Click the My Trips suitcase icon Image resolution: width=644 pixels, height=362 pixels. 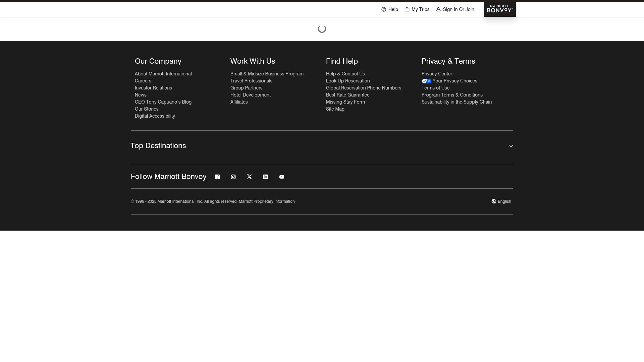coord(407,9)
